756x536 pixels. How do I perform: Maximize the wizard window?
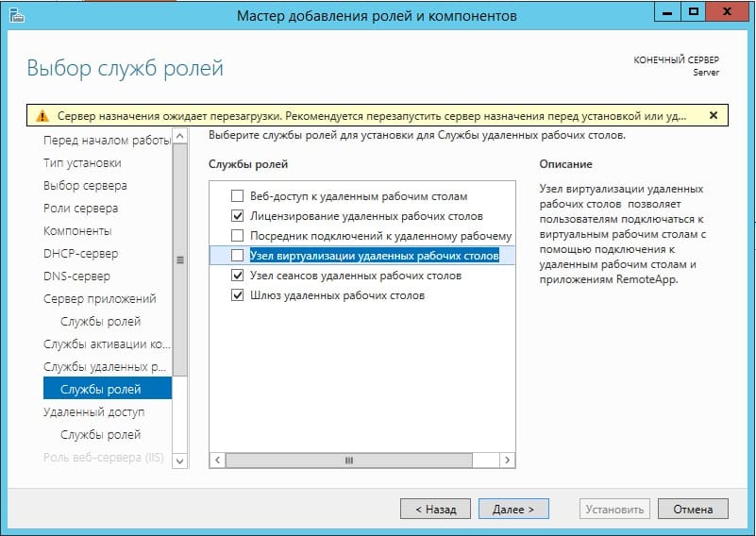(x=694, y=12)
